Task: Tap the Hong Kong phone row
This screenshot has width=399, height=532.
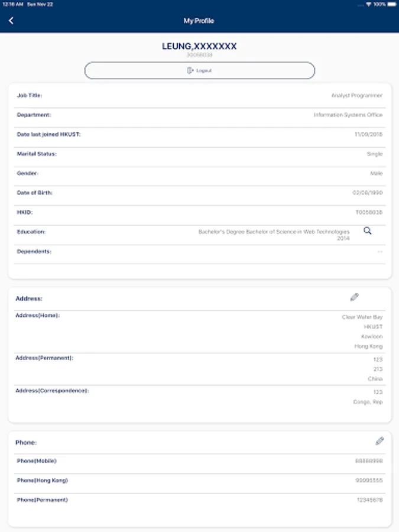Action: [200, 481]
